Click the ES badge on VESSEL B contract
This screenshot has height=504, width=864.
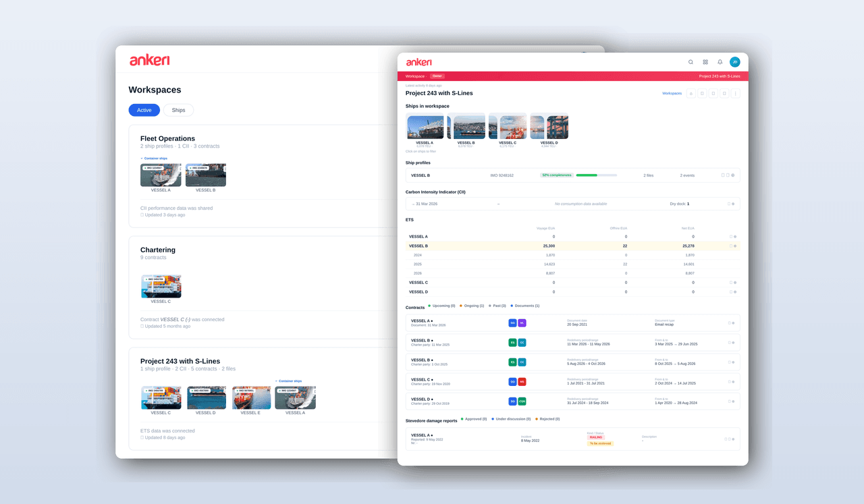(512, 343)
